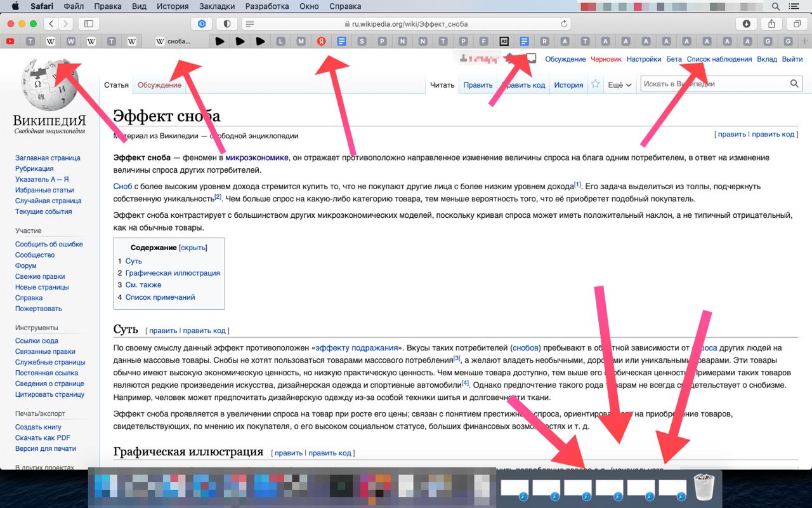
Task: Switch to the tab labeled A2
Action: click(504, 41)
